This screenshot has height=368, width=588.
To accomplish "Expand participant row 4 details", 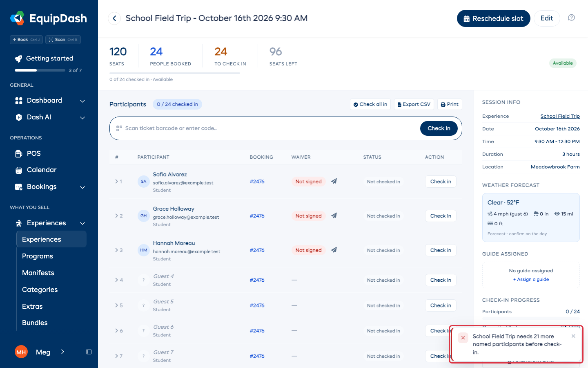I will point(116,280).
